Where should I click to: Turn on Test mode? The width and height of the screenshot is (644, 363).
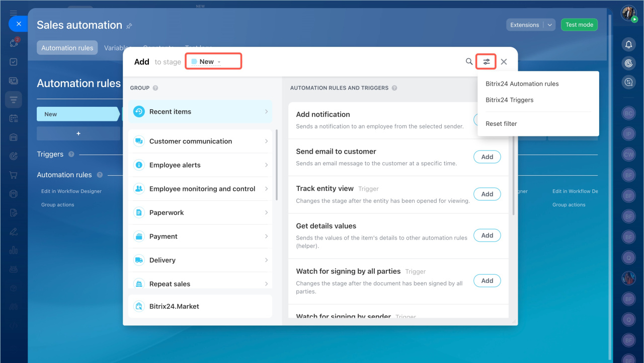(579, 25)
